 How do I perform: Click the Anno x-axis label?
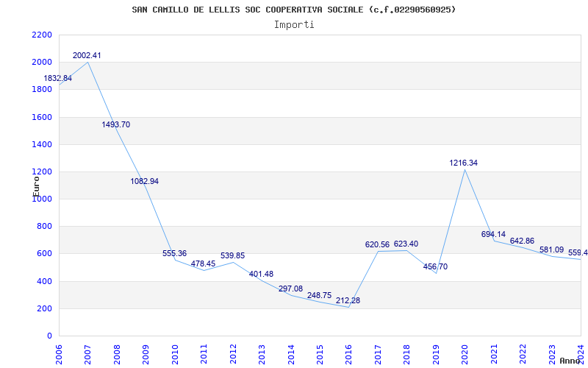[570, 361]
